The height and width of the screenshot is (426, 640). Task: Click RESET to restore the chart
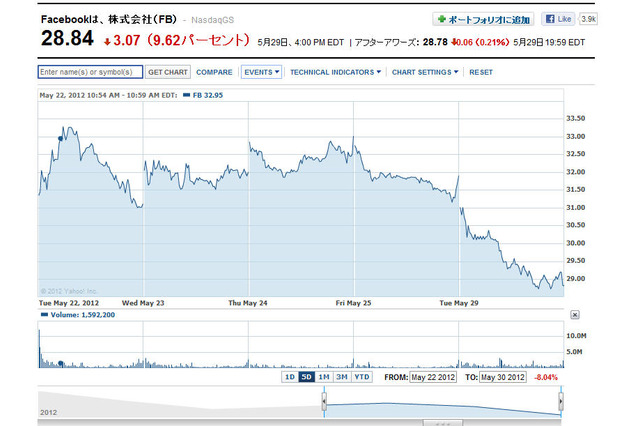coord(481,72)
